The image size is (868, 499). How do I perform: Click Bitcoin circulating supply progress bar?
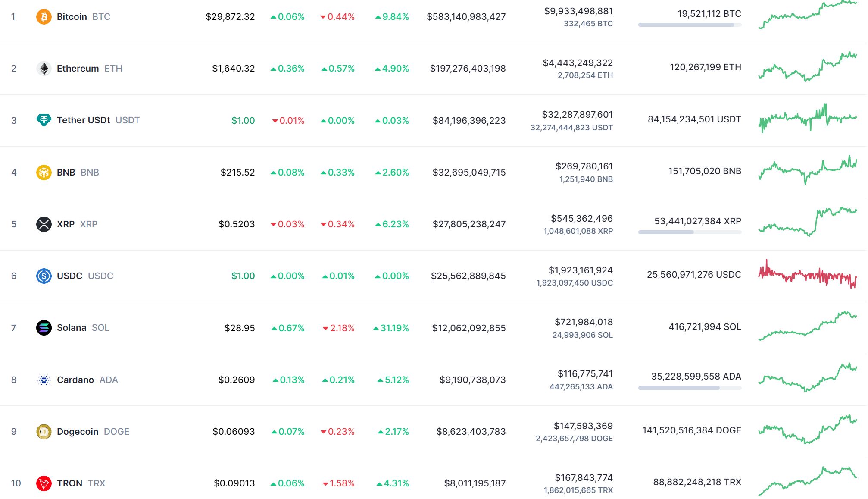(x=690, y=25)
